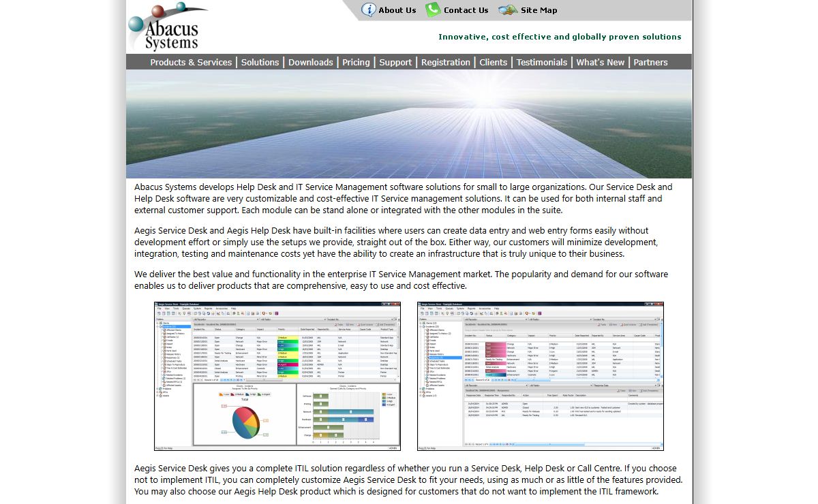Open Products & Services menu
Image resolution: width=818 pixels, height=504 pixels.
coord(191,62)
